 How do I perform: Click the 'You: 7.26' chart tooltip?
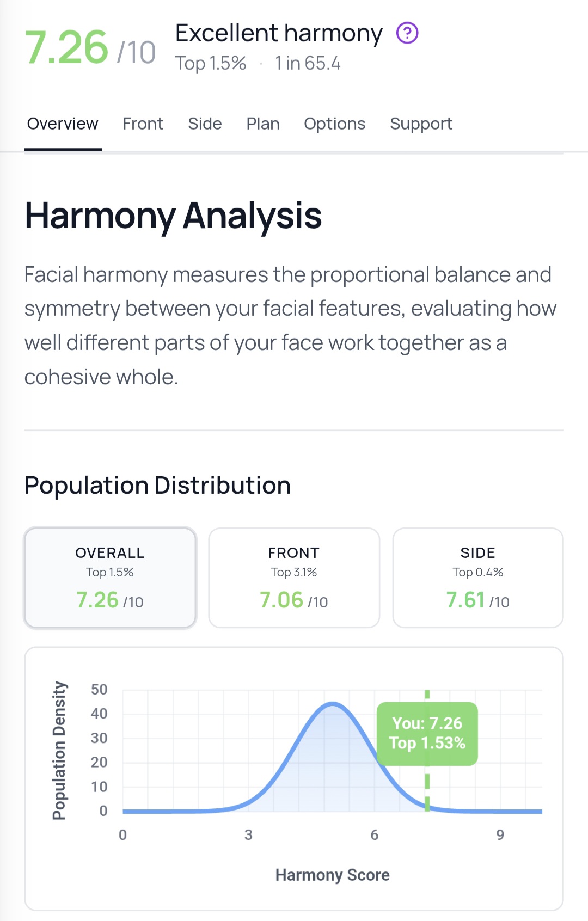coord(427,733)
